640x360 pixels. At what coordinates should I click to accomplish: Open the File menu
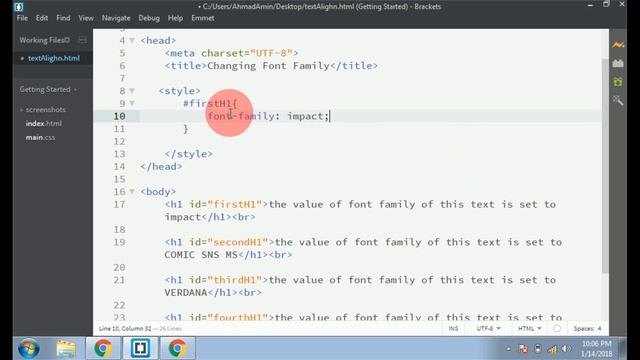click(x=22, y=18)
